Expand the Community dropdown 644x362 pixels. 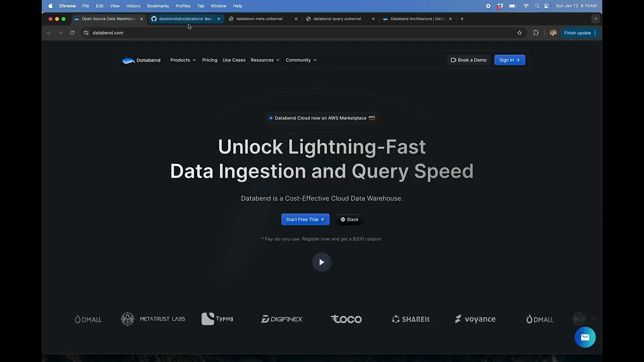pos(301,60)
